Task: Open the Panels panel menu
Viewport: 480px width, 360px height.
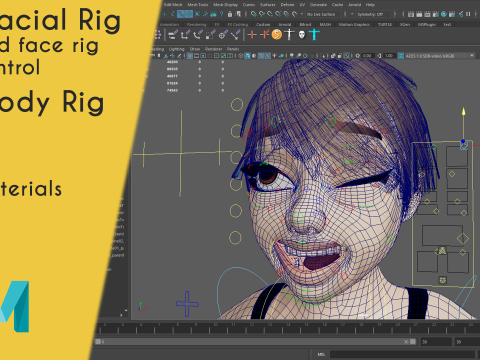Action: 233,49
